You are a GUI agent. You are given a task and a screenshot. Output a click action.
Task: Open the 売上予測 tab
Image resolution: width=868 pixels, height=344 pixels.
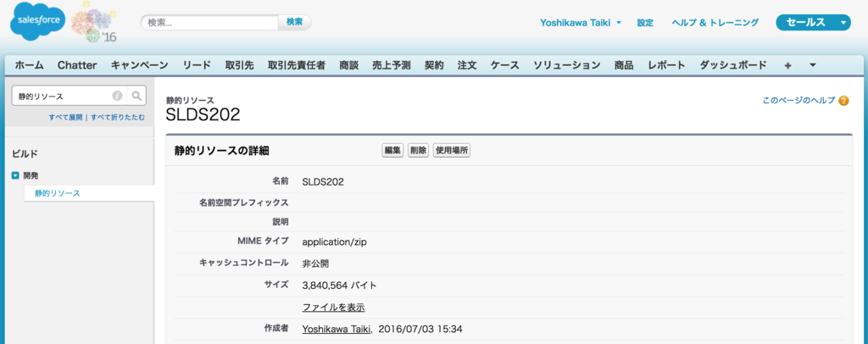click(392, 65)
